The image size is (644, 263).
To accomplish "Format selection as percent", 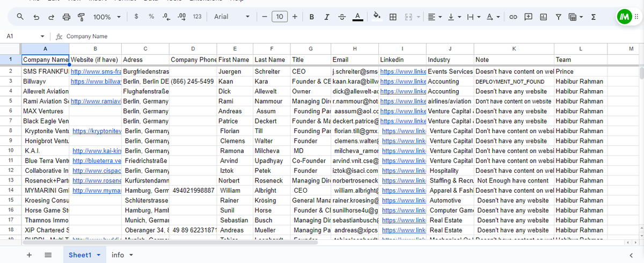I will pos(151,17).
